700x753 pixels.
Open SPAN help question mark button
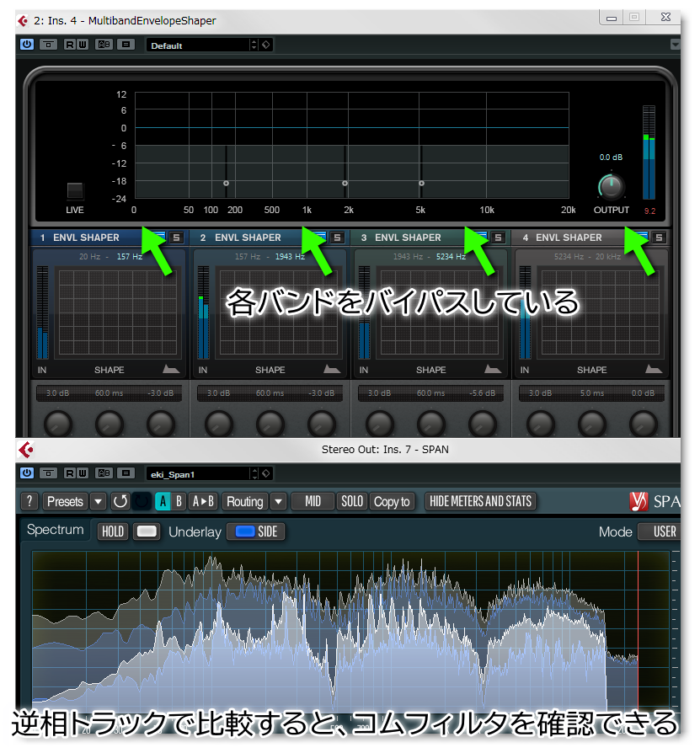[29, 501]
